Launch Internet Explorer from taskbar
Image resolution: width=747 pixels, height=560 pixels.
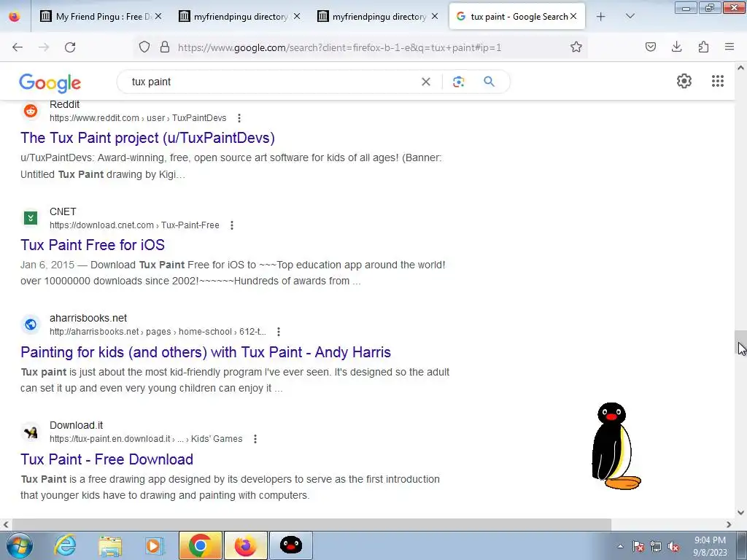65,545
